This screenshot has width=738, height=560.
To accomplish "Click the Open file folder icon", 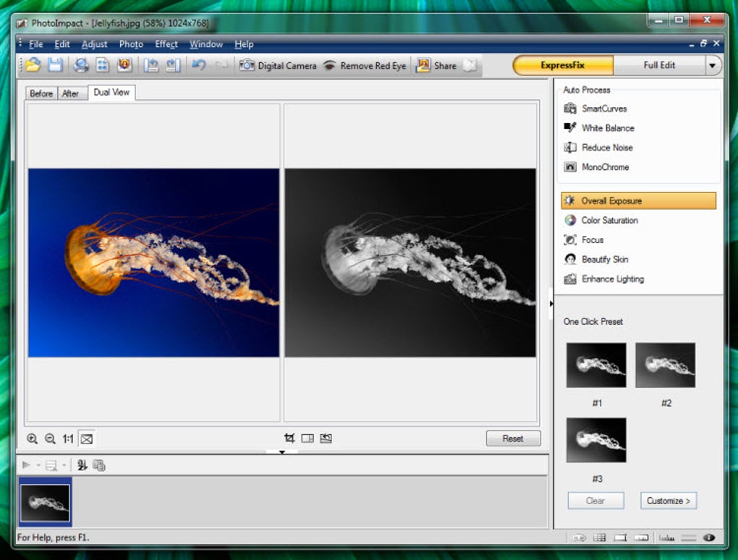I will click(x=33, y=65).
